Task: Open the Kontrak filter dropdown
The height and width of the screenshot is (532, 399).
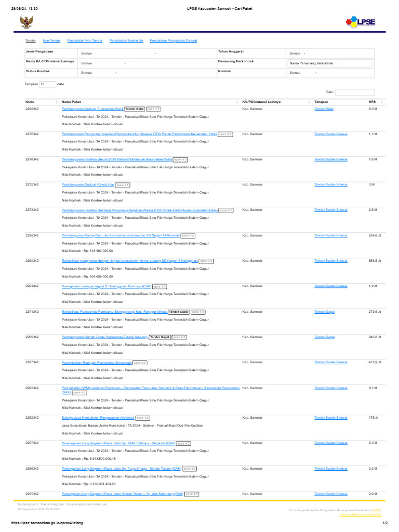Action: point(303,73)
